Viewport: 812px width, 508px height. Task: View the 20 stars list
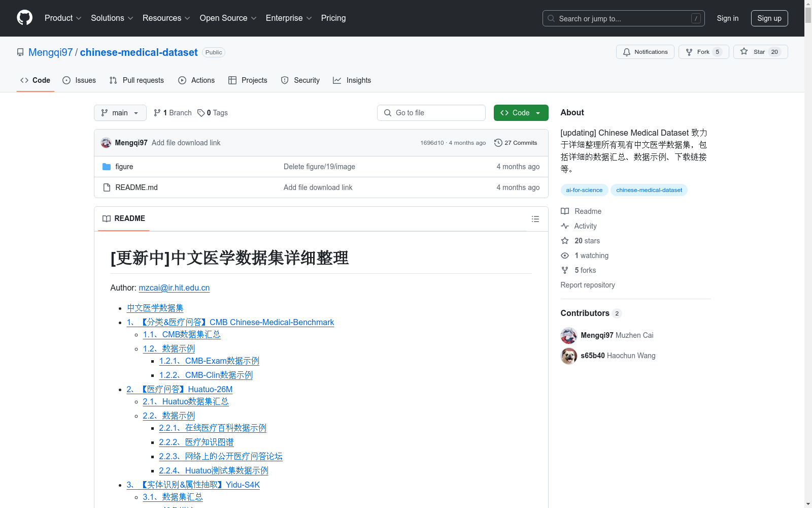click(x=580, y=241)
